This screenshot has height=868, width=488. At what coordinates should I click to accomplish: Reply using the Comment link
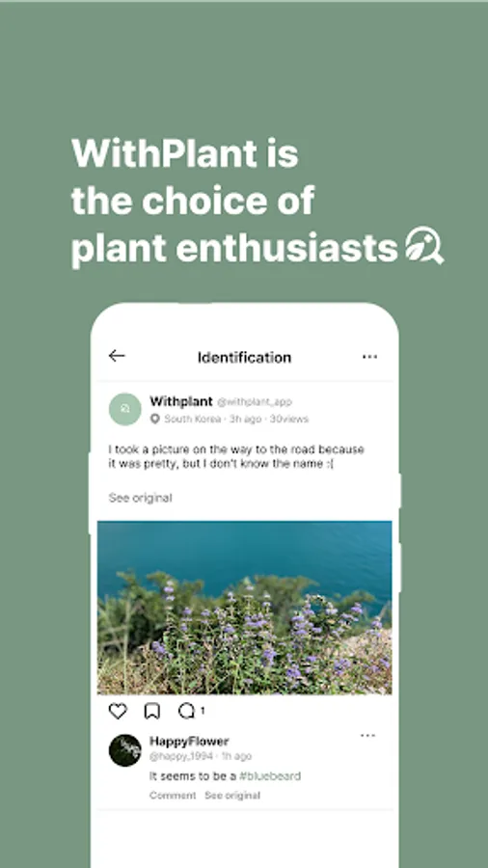(173, 796)
